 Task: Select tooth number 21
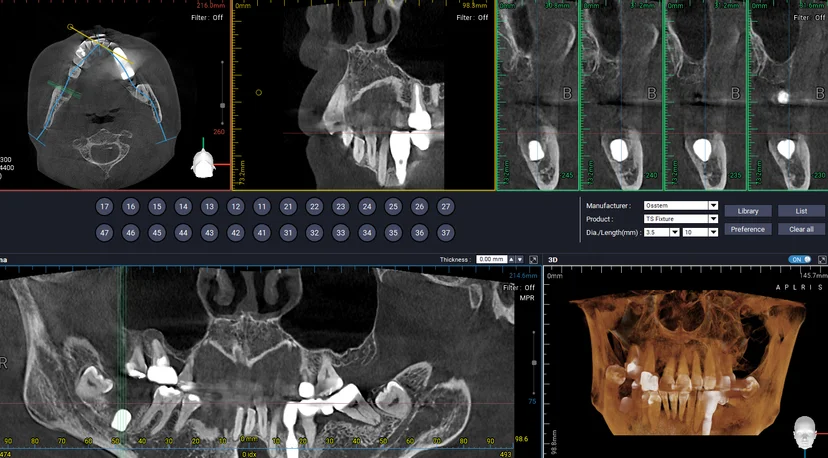pos(288,207)
